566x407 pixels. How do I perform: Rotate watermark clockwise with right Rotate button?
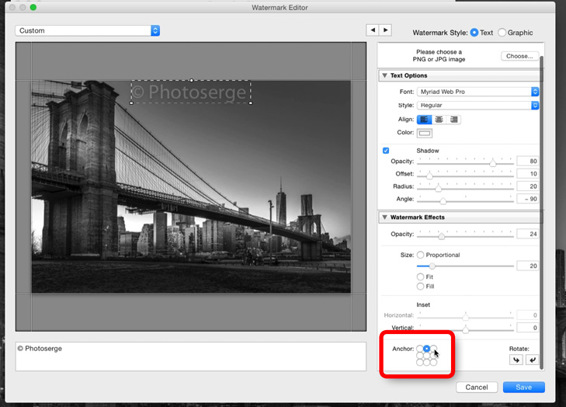pos(532,360)
